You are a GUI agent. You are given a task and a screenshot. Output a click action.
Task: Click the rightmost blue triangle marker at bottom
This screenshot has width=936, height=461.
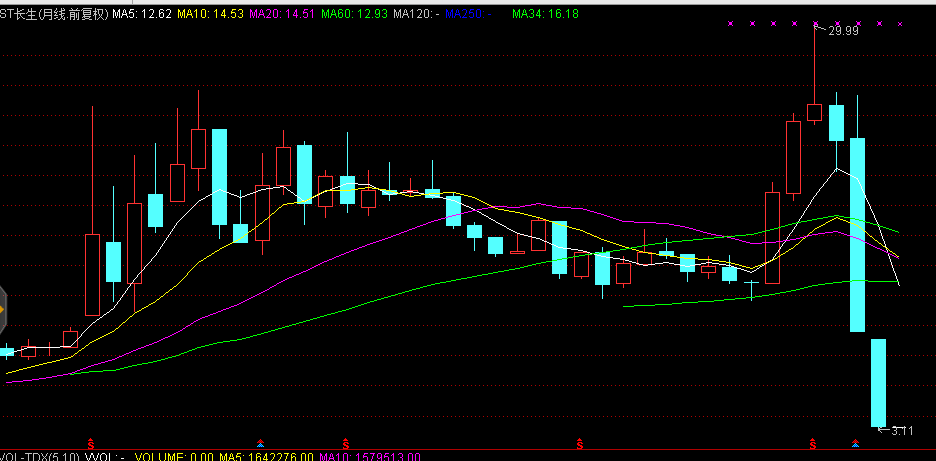tap(856, 441)
